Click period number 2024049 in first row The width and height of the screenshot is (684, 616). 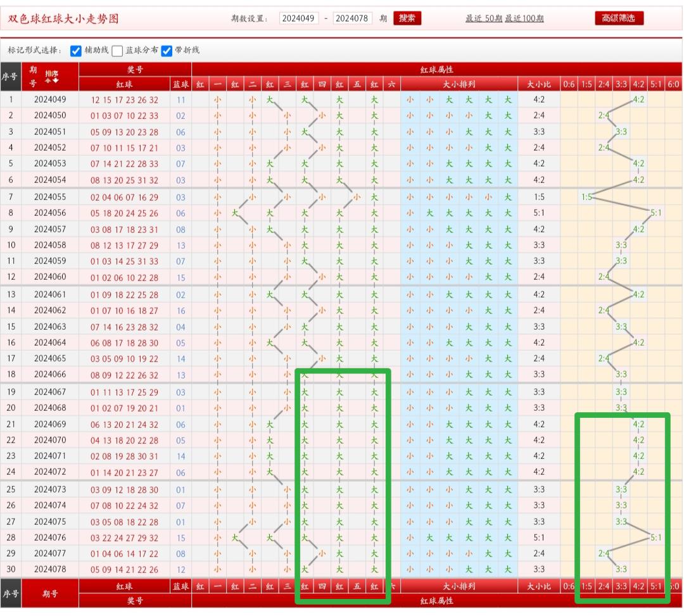[50, 99]
